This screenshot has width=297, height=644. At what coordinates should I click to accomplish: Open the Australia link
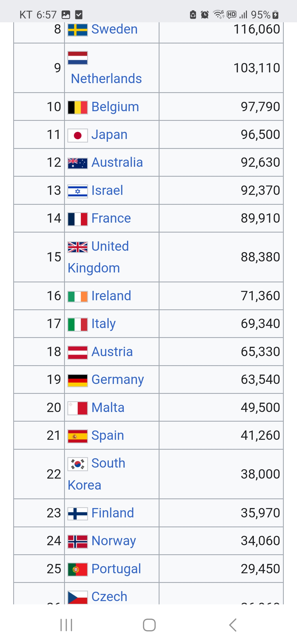[117, 162]
